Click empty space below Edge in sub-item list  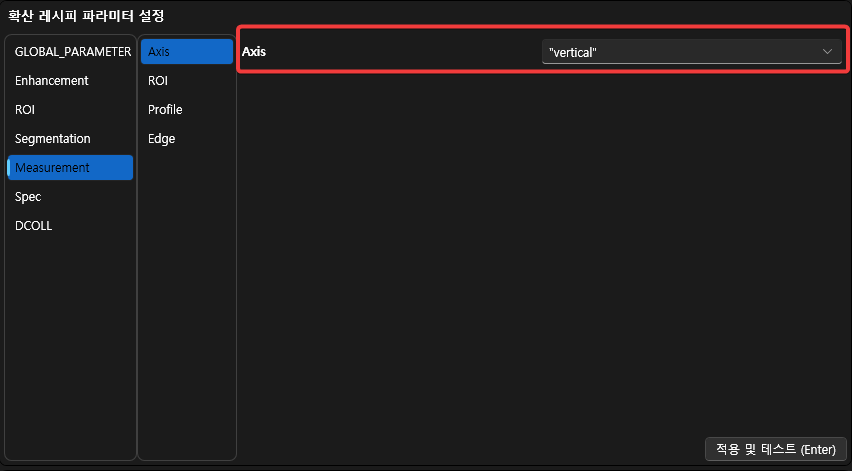pos(186,300)
